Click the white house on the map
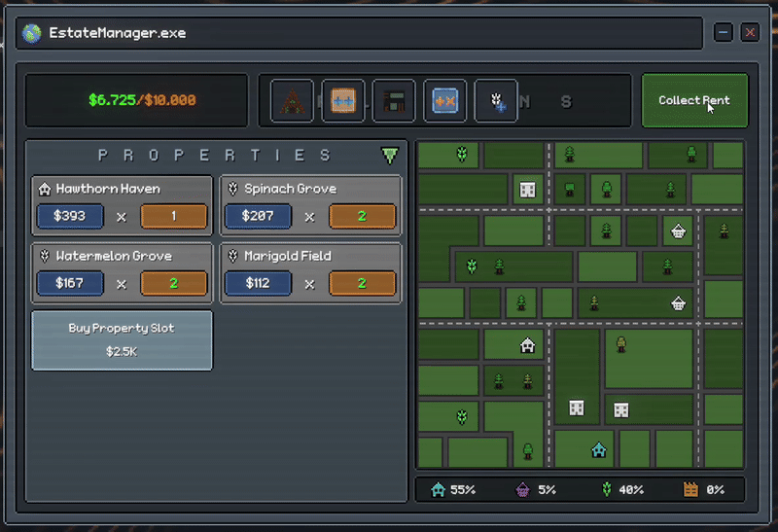 coord(527,344)
